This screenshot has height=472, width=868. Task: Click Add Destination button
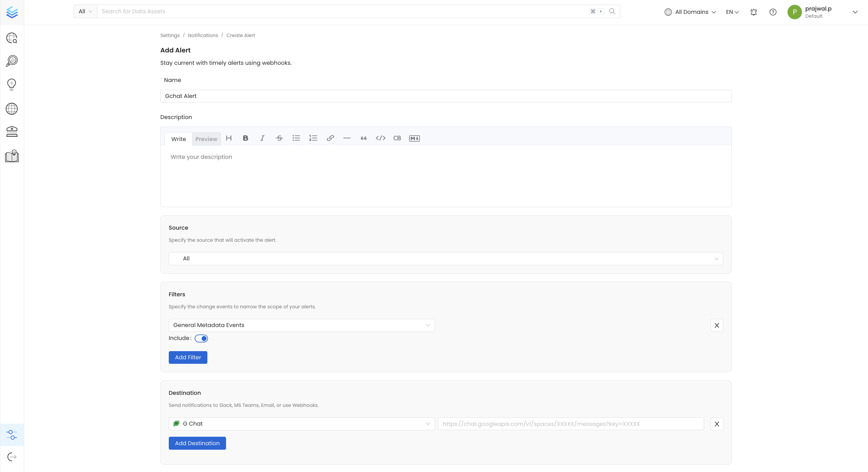point(197,443)
